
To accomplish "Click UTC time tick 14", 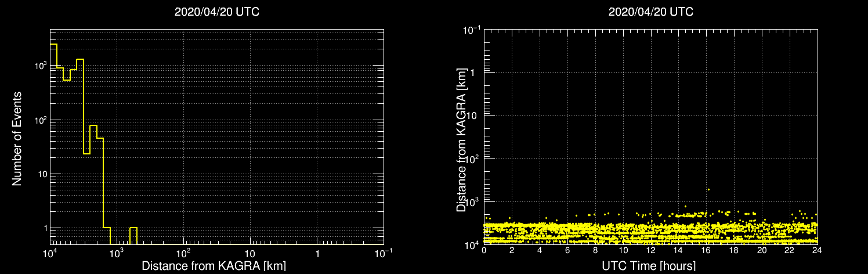I will 679,250.
